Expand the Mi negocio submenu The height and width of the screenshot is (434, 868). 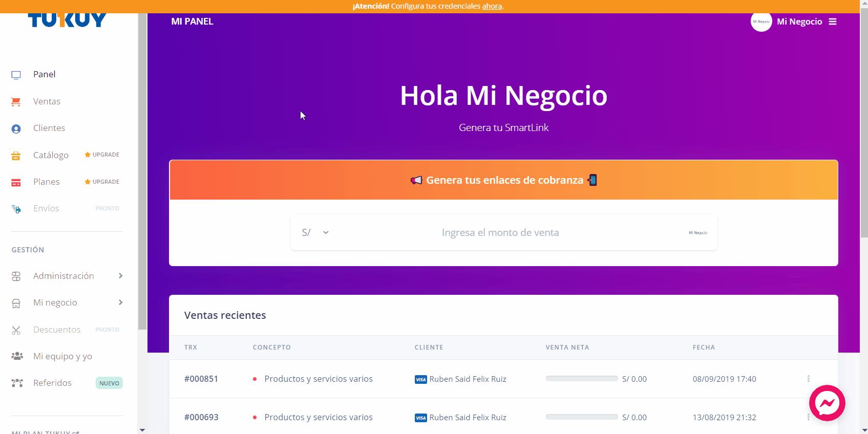120,302
